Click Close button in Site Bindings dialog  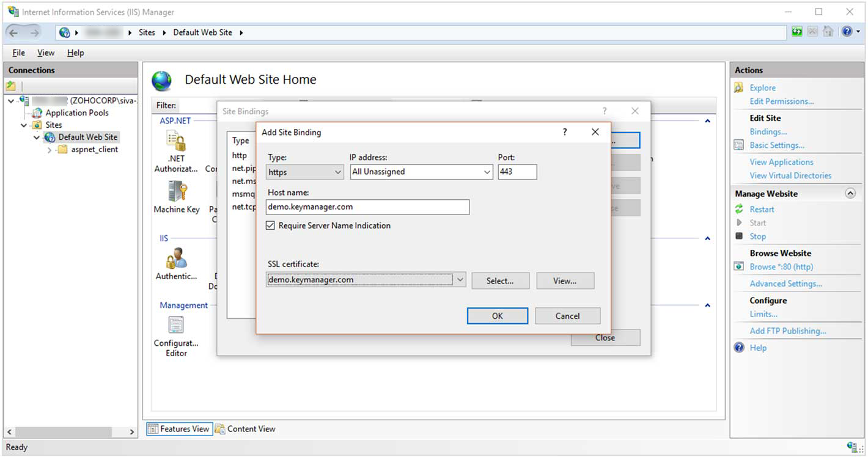605,338
